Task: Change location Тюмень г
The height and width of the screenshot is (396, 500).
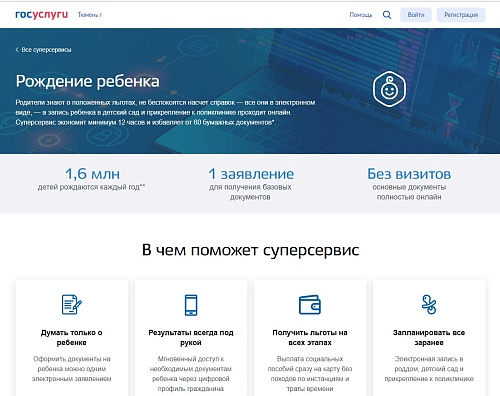Action: [x=90, y=15]
